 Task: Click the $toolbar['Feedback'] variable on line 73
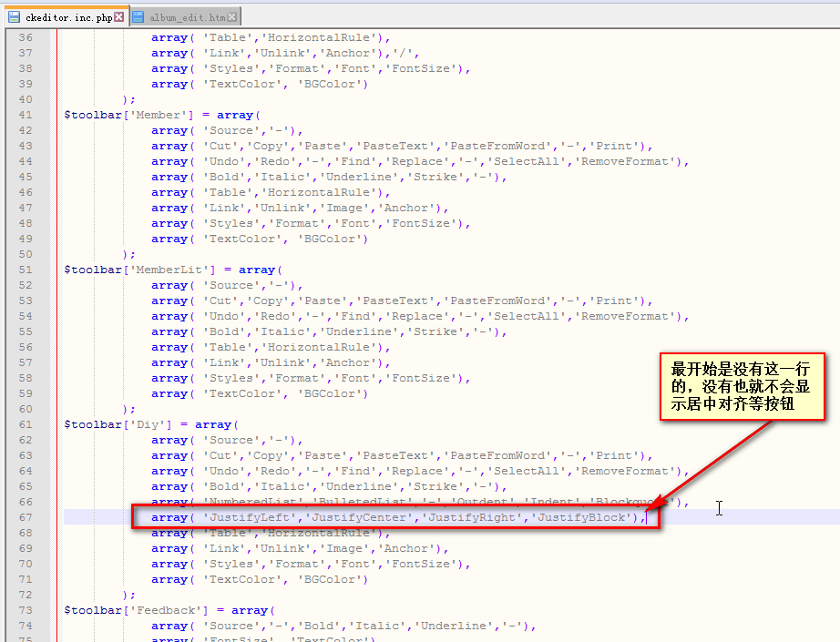click(x=136, y=610)
